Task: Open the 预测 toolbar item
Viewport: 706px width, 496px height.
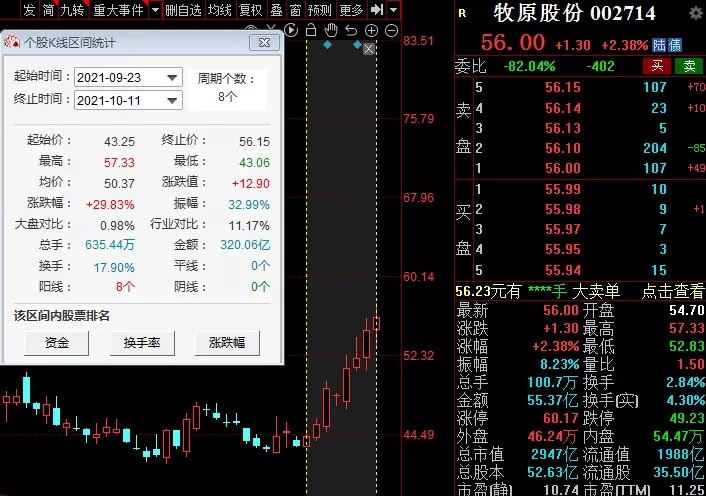Action: click(320, 9)
